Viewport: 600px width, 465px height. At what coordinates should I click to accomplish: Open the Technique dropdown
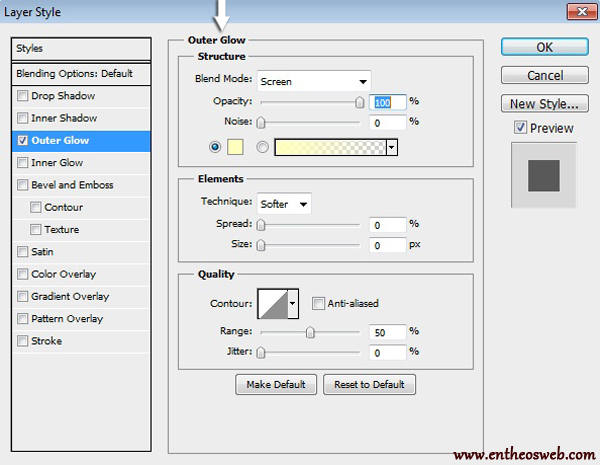click(x=284, y=204)
